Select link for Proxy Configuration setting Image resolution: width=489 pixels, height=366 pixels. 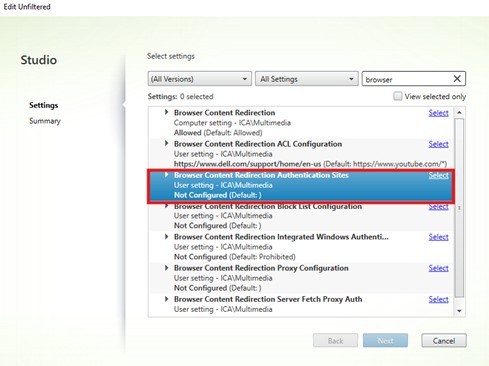438,268
